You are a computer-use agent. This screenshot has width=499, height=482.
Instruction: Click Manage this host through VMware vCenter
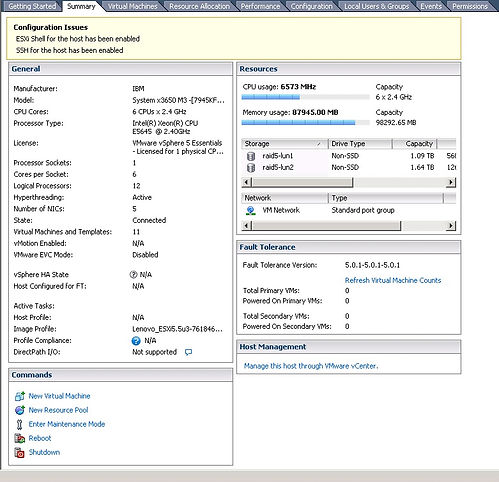pyautogui.click(x=311, y=366)
